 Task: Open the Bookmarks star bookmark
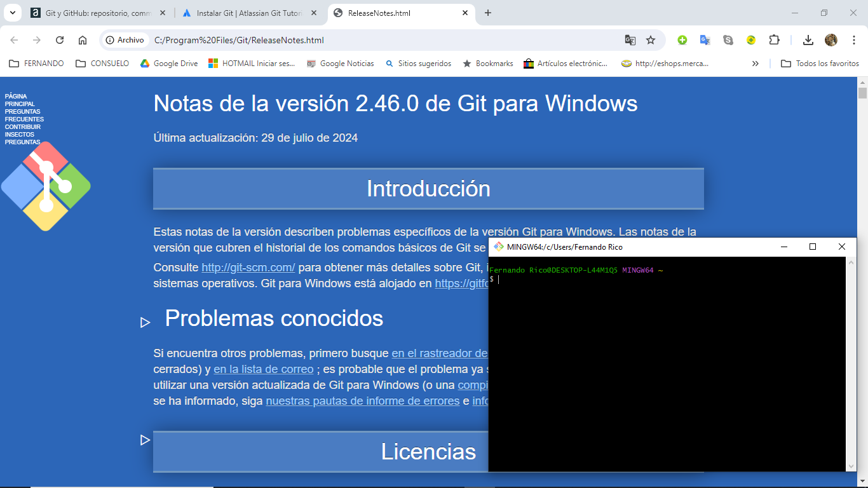pyautogui.click(x=488, y=64)
